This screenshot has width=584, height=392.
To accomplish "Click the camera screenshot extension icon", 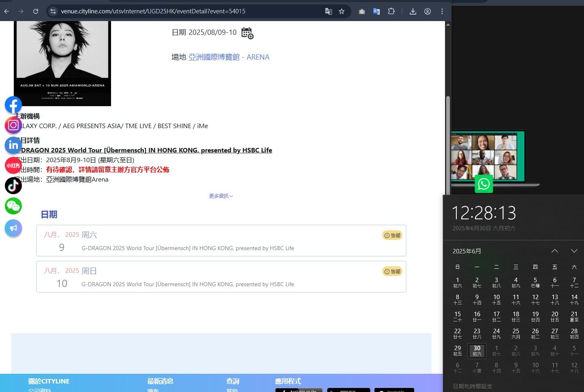I will pos(362,11).
